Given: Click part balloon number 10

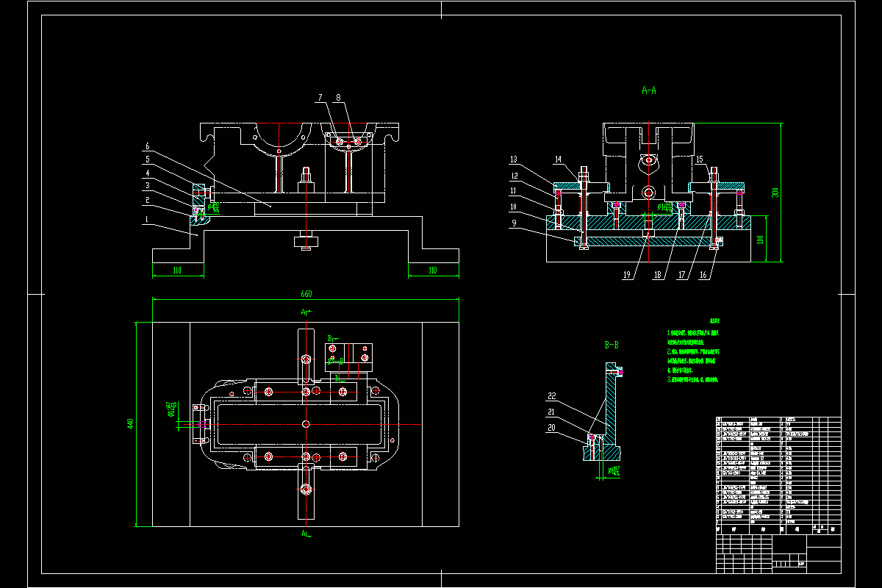Looking at the screenshot, I should [514, 207].
